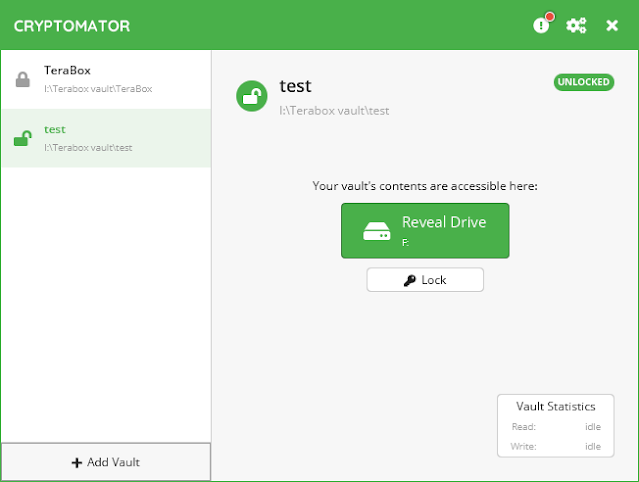Lock the test vault
The height and width of the screenshot is (482, 639).
[x=425, y=280]
